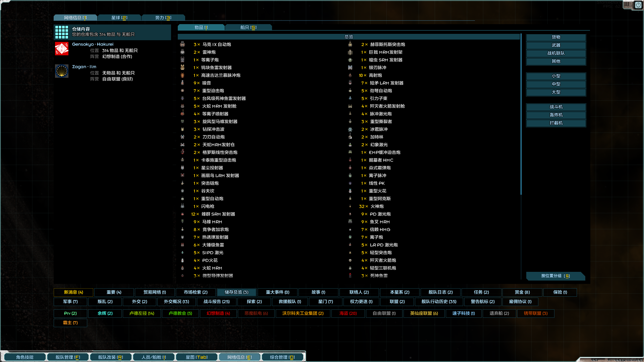644x362 pixels.
Task: Click the 按位置分组 [G] button
Action: [x=556, y=276]
